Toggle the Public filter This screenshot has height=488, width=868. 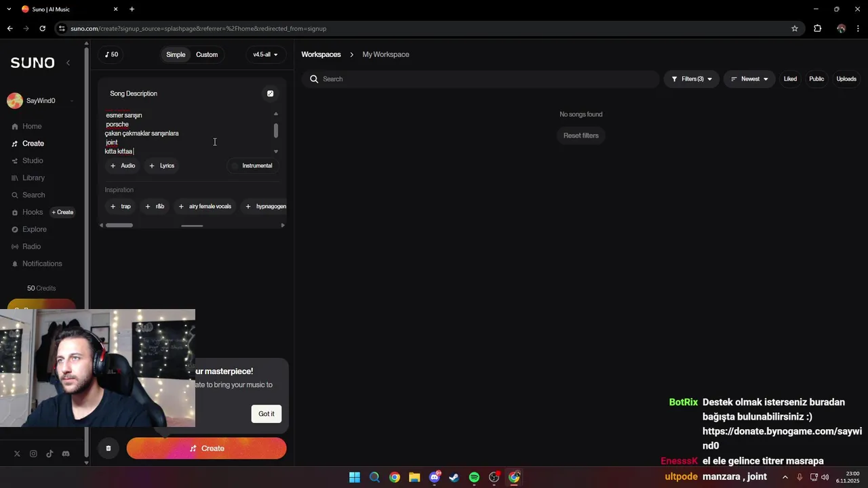click(x=816, y=79)
